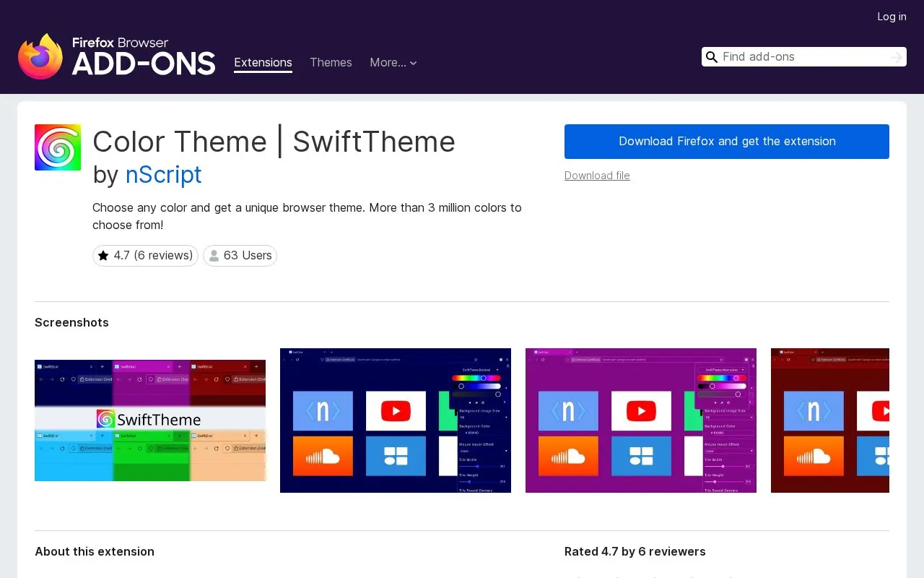
Task: Open the dark red theme screenshot
Action: pos(830,420)
